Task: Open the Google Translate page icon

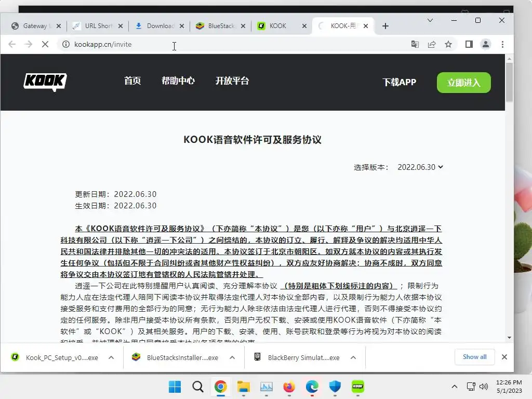Action: click(415, 45)
